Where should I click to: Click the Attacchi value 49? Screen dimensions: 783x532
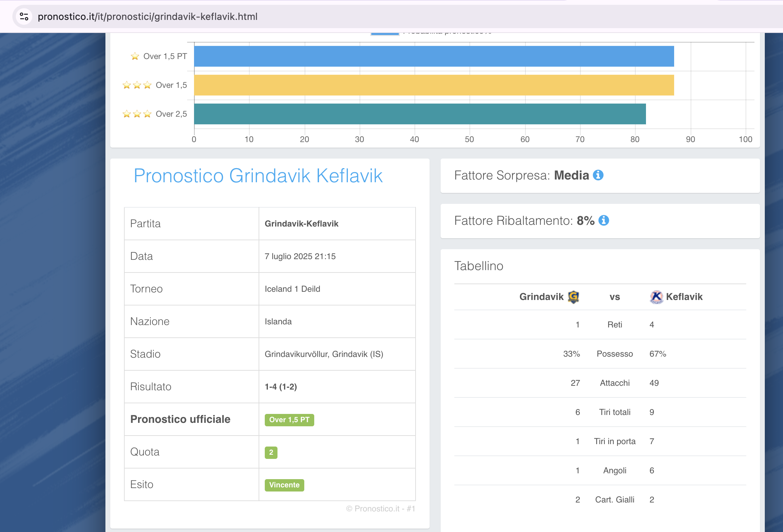654,383
